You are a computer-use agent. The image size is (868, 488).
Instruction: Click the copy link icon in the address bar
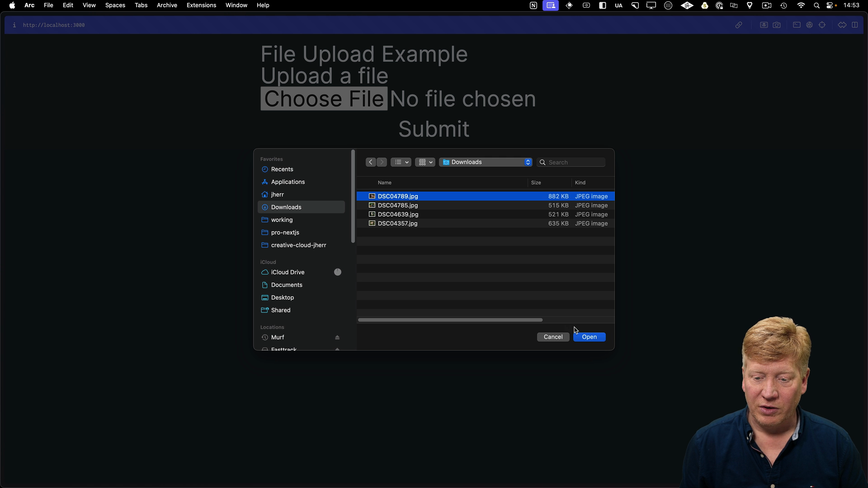(739, 25)
